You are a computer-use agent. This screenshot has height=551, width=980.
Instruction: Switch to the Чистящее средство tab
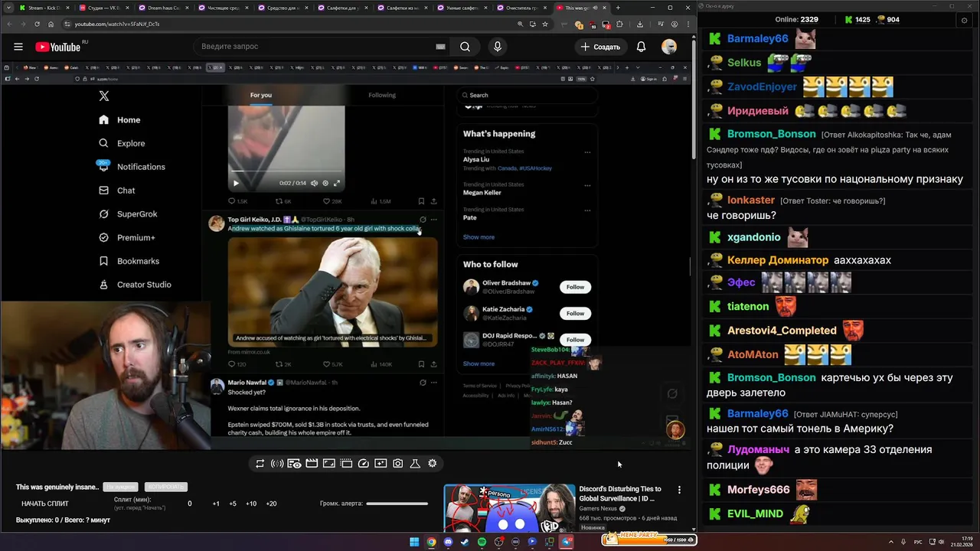223,8
